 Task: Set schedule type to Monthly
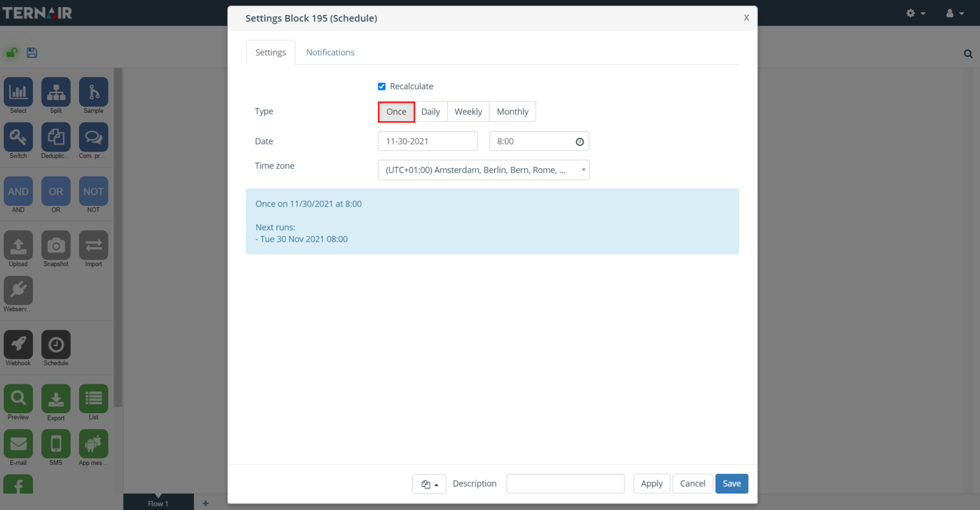512,112
